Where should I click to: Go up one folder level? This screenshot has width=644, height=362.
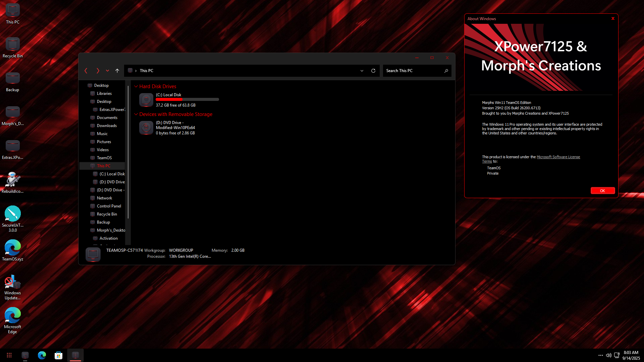point(117,71)
